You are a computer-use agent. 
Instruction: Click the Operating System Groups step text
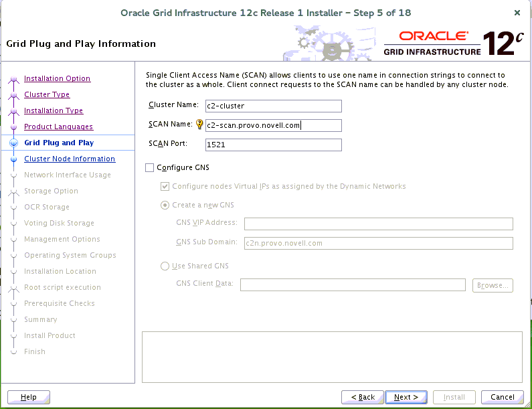[70, 255]
